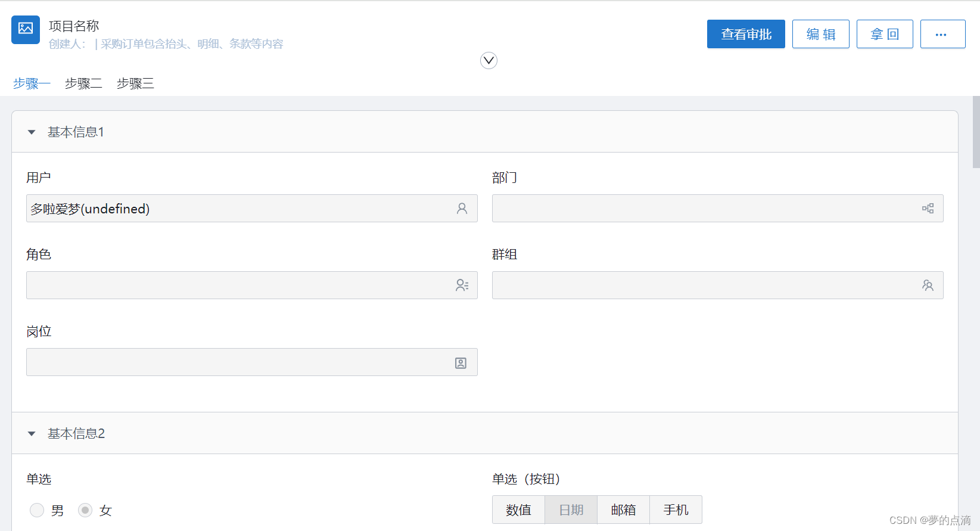Select the 日期 button option
Screen dimensions: 980x531
point(571,510)
